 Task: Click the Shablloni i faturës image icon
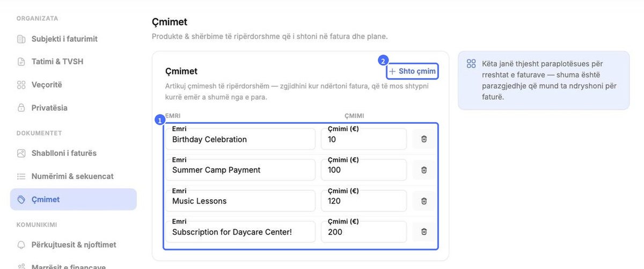coord(21,153)
